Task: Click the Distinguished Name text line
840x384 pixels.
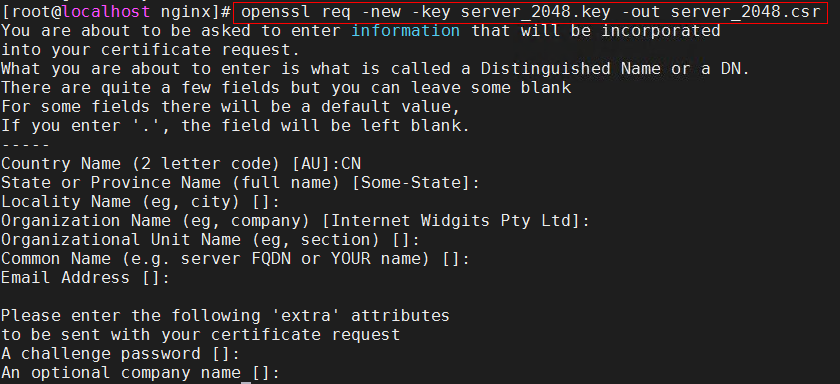Action: click(x=375, y=69)
